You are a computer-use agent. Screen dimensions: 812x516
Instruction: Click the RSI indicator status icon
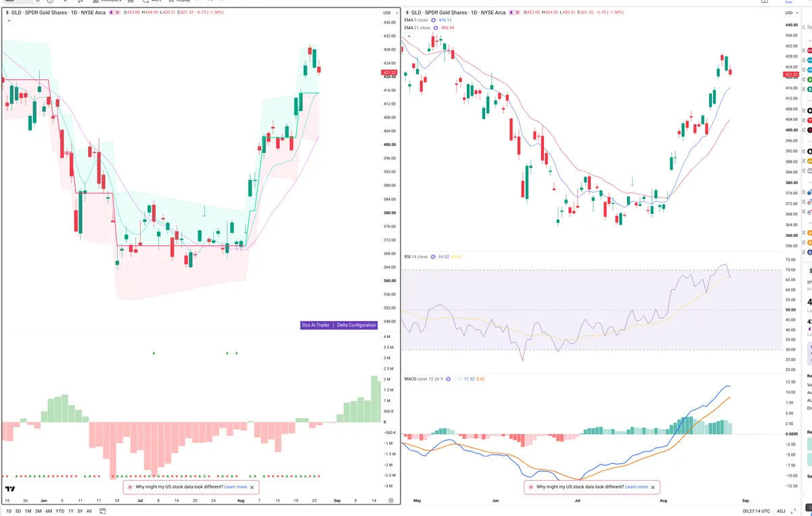coord(433,257)
